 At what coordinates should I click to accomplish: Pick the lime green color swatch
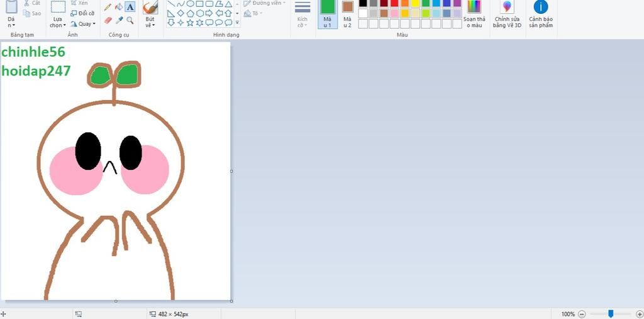pos(426,13)
